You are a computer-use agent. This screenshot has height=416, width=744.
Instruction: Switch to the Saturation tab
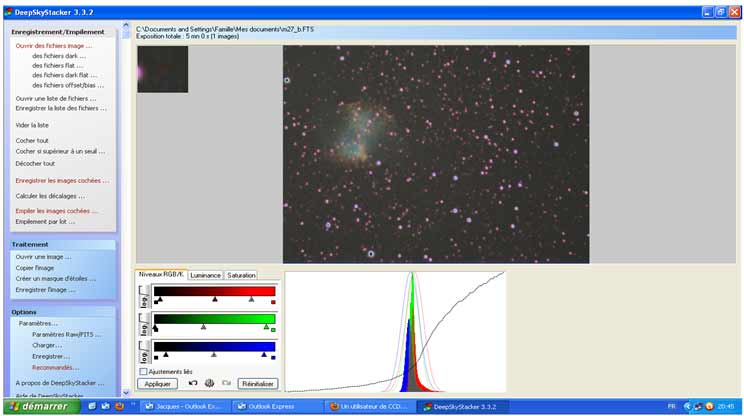pyautogui.click(x=241, y=275)
